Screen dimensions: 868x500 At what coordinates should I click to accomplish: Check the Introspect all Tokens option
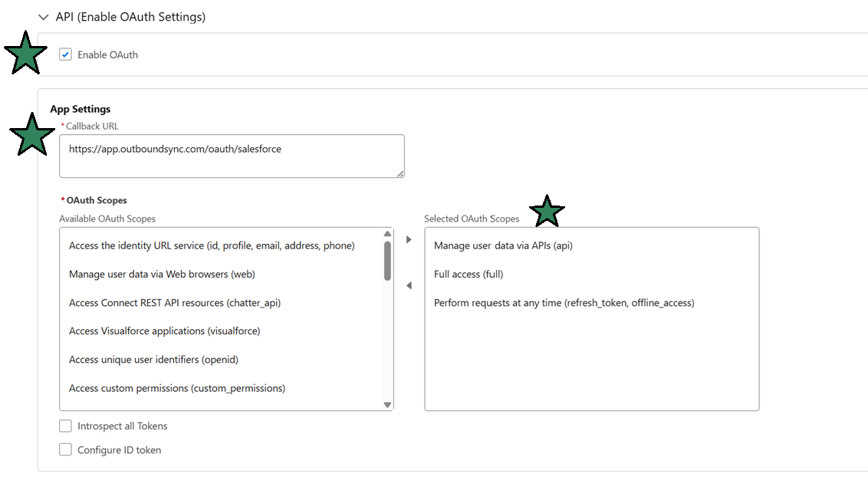65,426
